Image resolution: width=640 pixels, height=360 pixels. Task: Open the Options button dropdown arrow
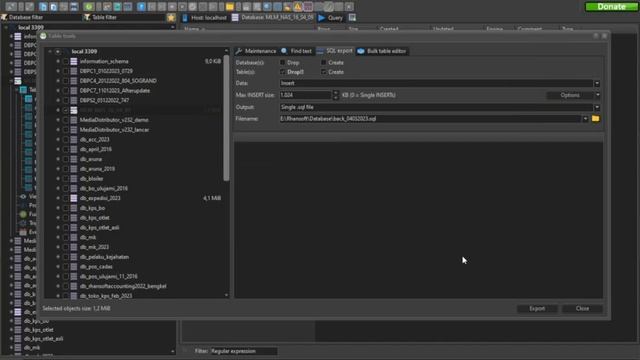point(598,95)
